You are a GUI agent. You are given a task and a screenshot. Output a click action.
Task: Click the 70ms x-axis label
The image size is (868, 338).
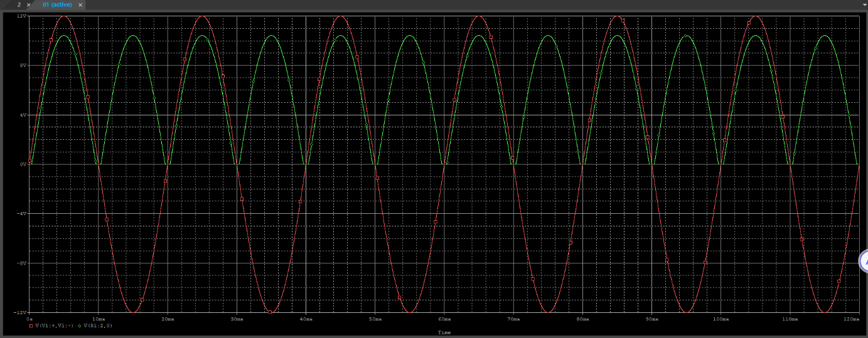513,319
